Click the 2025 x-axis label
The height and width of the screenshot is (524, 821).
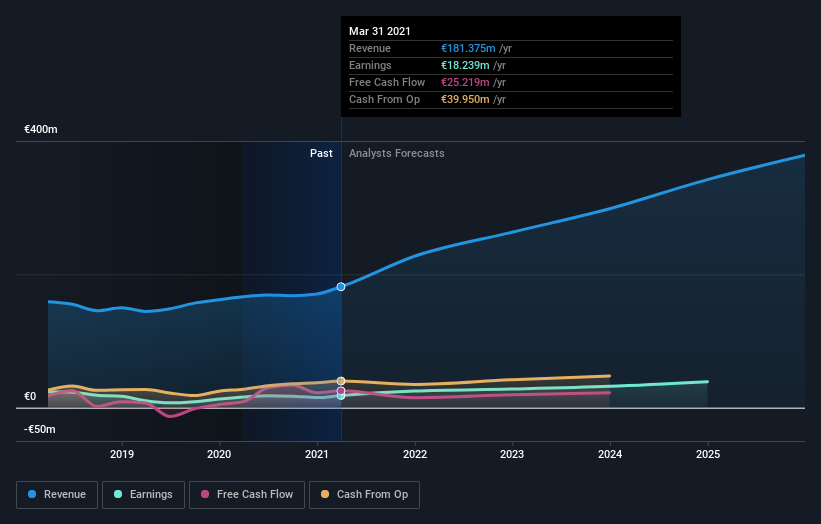[708, 454]
